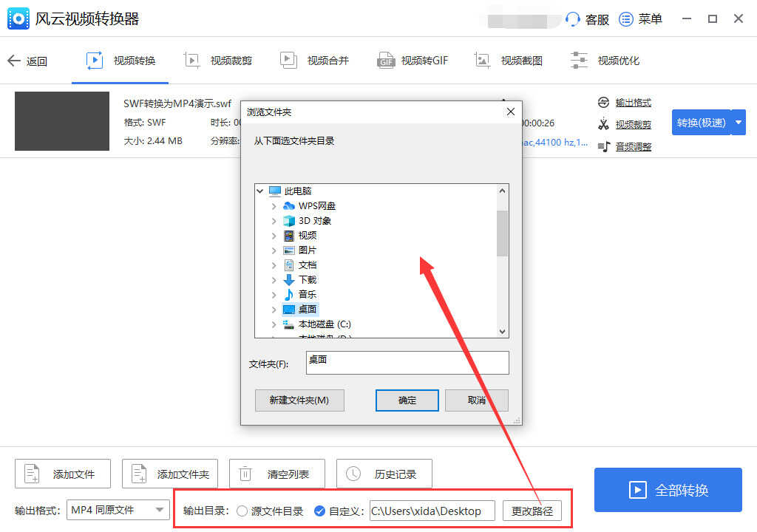Click the output path C:\Users\xida\Desktop field
The width and height of the screenshot is (757, 532).
(x=432, y=511)
